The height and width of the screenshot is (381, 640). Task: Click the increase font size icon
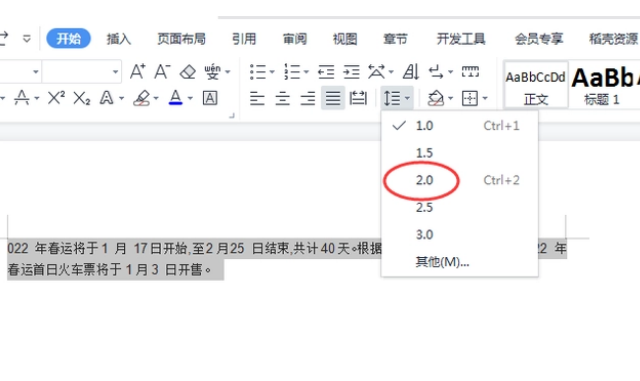[137, 72]
